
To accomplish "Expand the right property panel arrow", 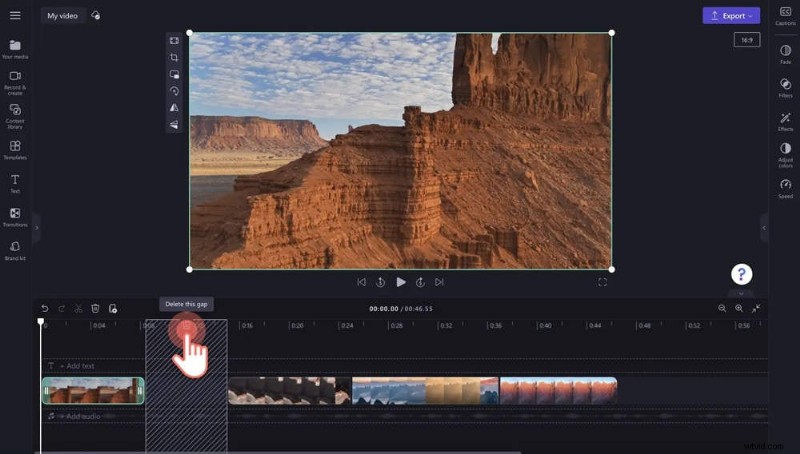I will [764, 228].
